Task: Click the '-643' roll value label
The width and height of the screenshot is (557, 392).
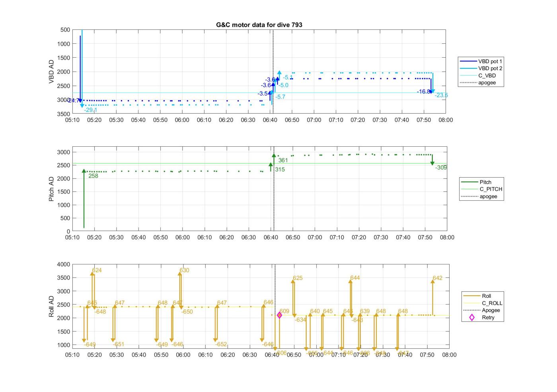Action: click(x=357, y=320)
